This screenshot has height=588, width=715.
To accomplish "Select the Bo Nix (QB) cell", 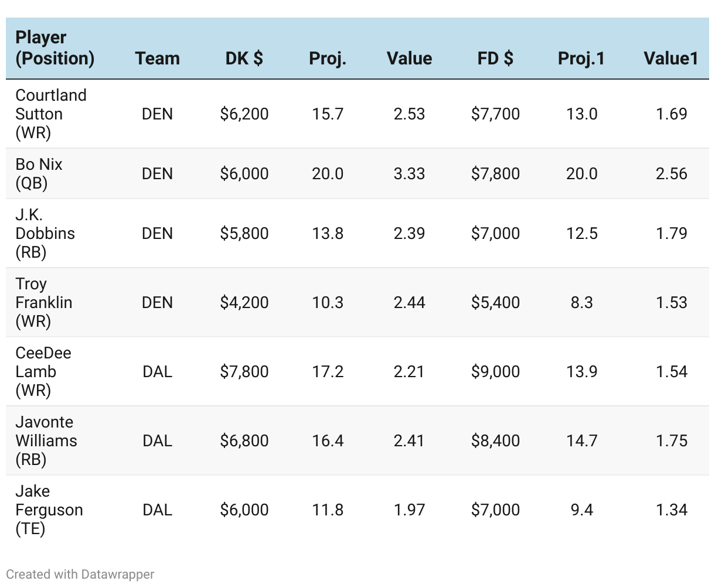I will 39,173.
